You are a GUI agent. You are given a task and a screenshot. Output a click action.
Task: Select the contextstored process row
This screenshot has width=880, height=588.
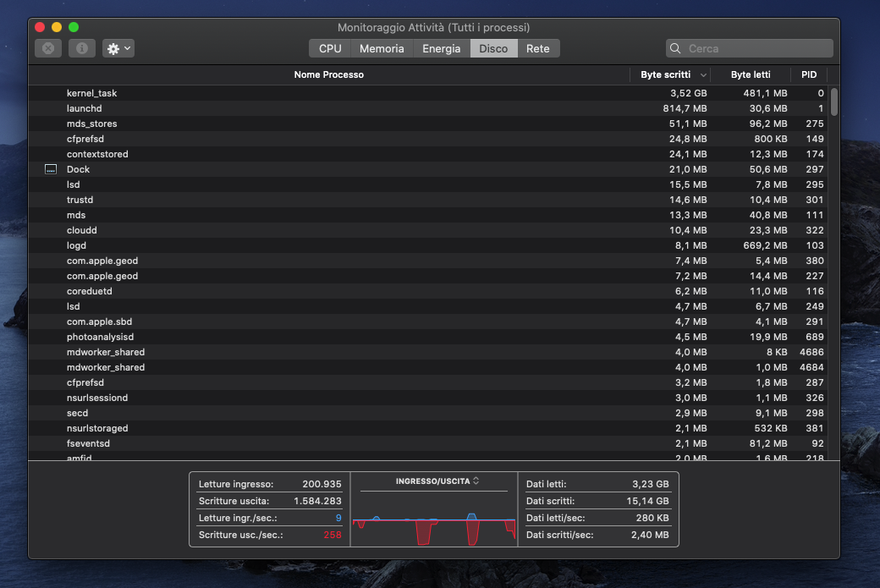(x=429, y=154)
